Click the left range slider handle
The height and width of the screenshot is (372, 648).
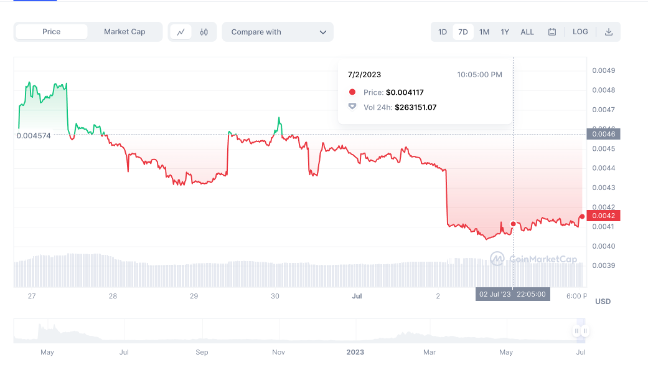click(577, 331)
